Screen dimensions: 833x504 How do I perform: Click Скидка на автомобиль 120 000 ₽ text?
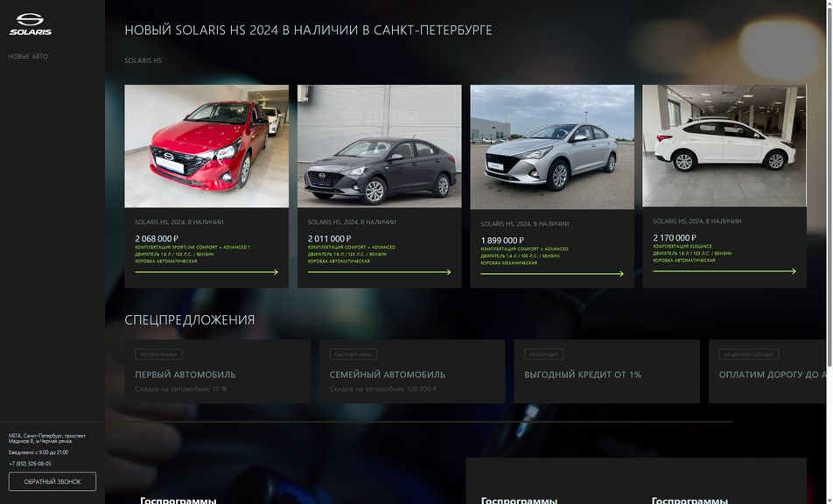pyautogui.click(x=383, y=388)
